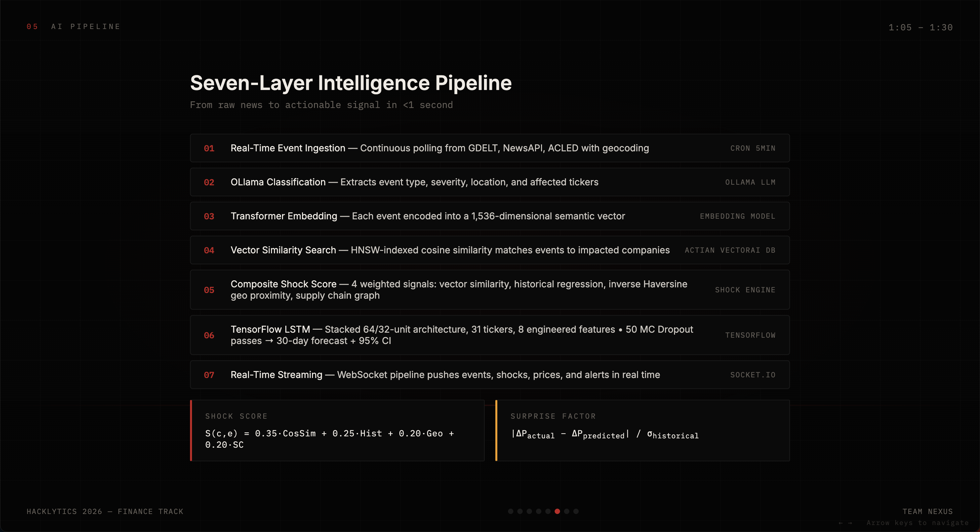The image size is (980, 532).
Task: Click the ACTIAN VECTORAI DB tag
Action: click(x=730, y=250)
